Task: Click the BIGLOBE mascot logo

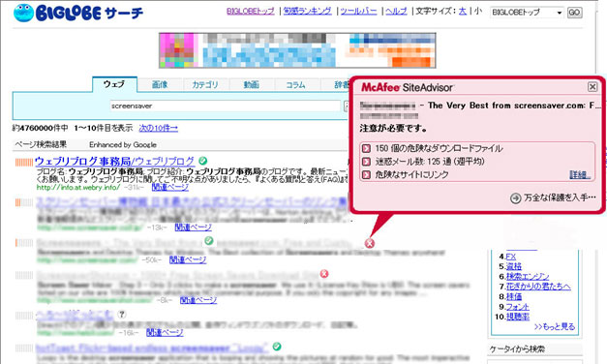Action: pos(23,13)
